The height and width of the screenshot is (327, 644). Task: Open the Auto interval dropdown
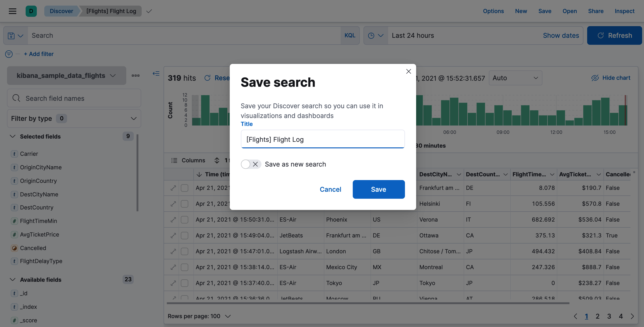515,78
